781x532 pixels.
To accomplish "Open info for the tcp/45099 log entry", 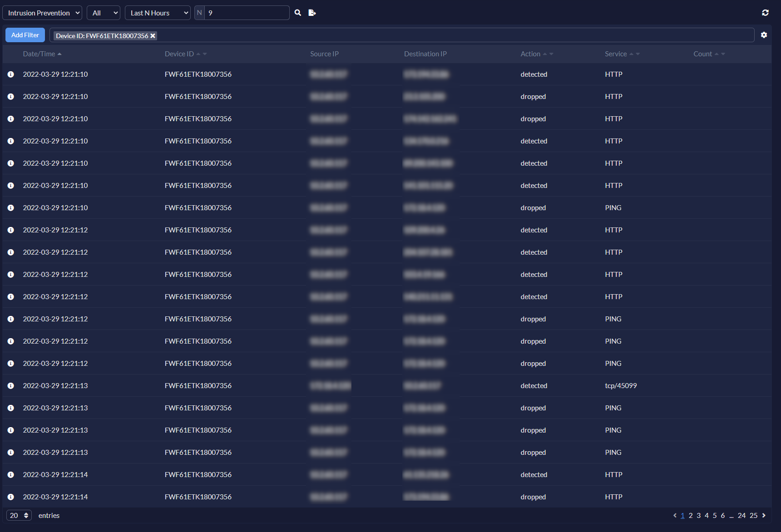I will coord(11,386).
